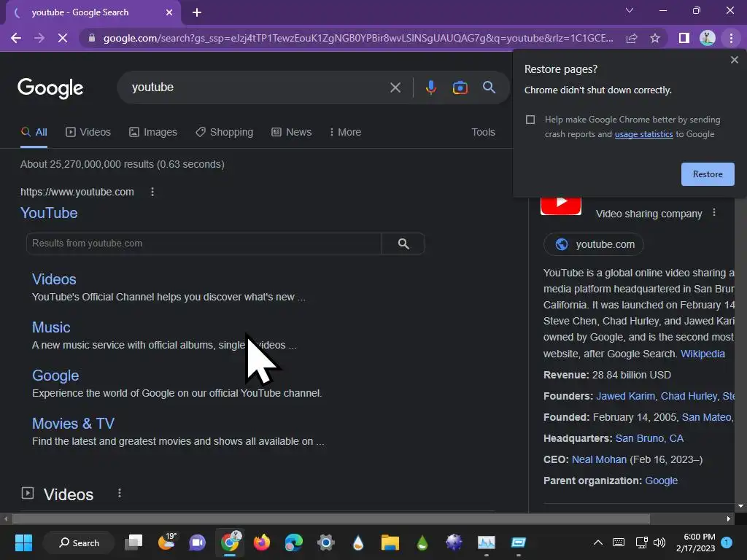Open Jawed Karim founder link

click(x=625, y=396)
